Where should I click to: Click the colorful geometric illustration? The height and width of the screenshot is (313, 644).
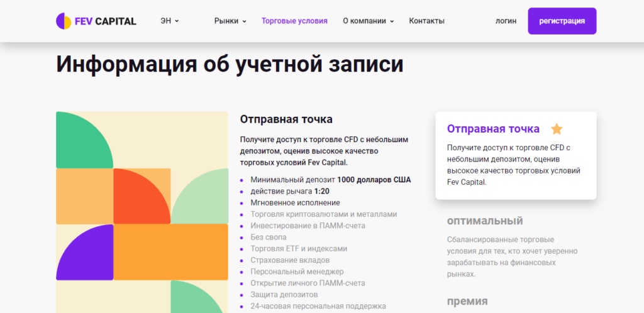point(142,212)
